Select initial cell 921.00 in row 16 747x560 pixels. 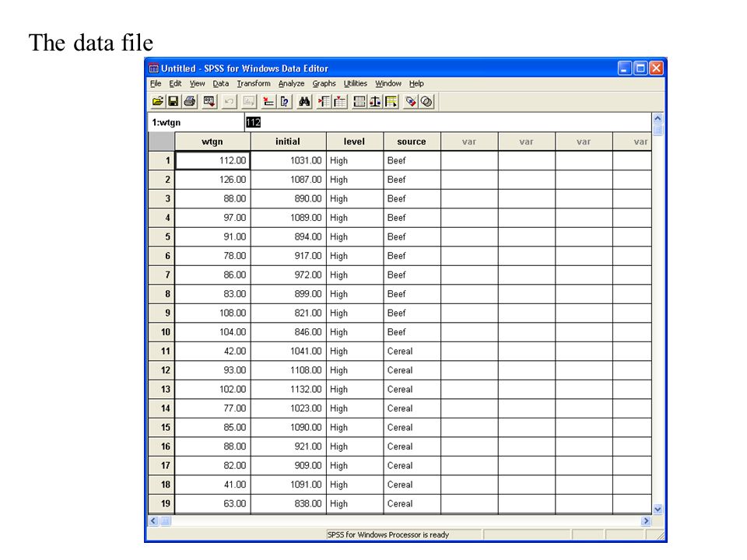point(288,446)
